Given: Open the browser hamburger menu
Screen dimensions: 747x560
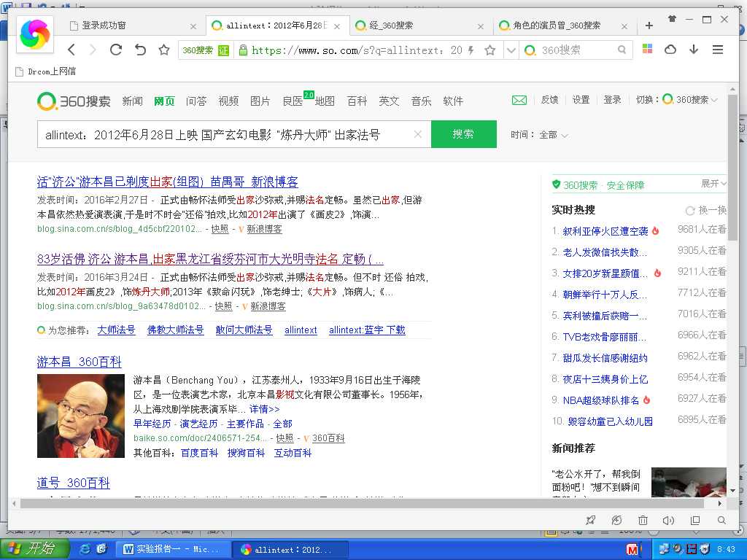Looking at the screenshot, I should point(718,49).
